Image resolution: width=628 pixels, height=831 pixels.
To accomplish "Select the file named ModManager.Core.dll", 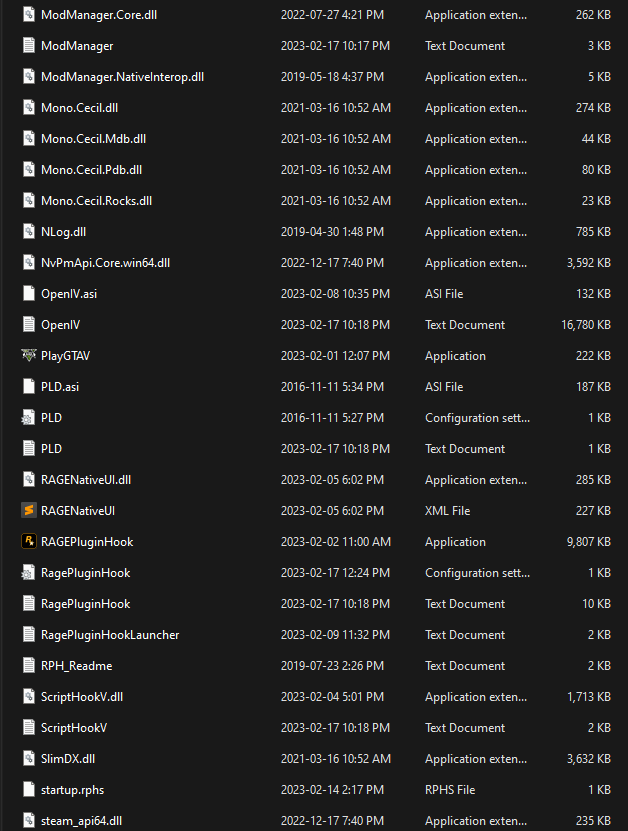I will [x=99, y=15].
